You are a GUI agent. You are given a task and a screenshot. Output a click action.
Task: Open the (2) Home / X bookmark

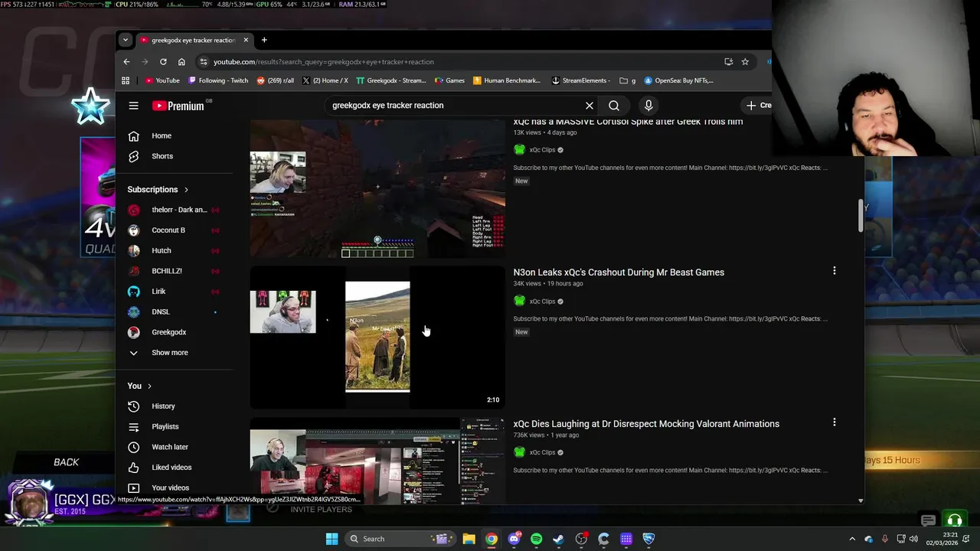[x=325, y=80]
